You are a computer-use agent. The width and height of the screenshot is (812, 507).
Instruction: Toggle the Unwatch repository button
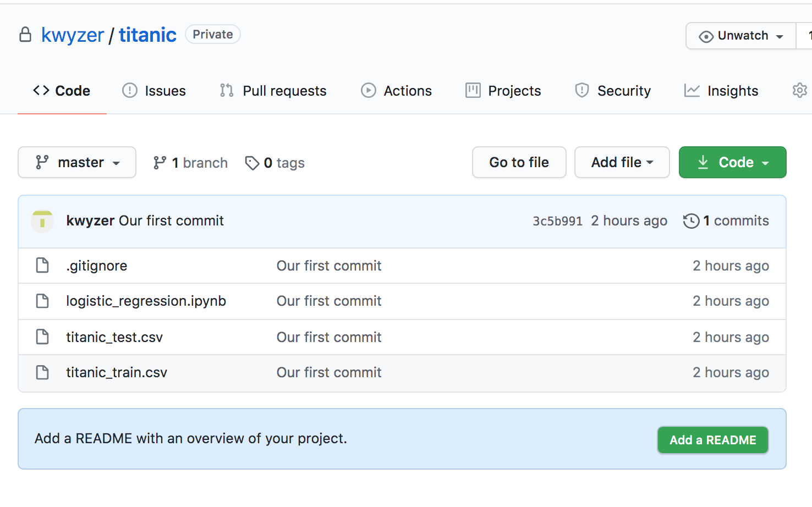740,36
